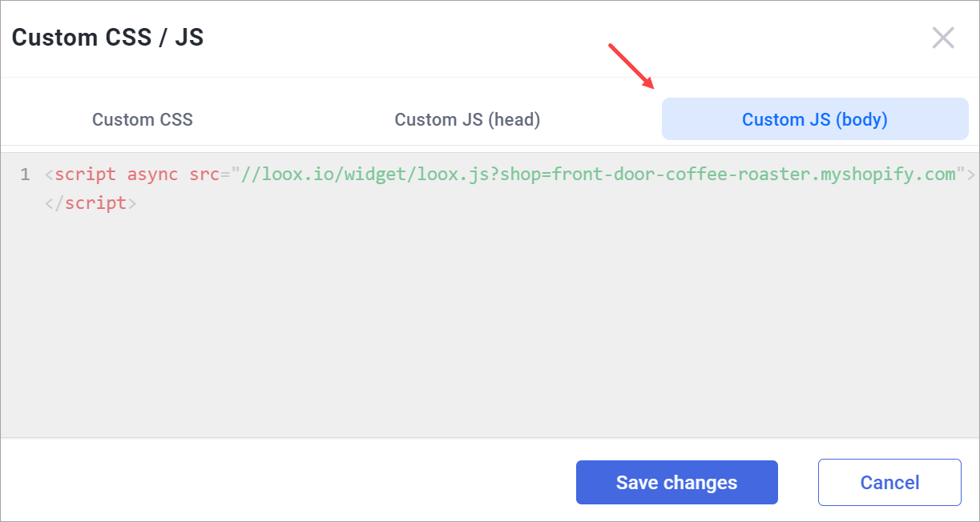Image resolution: width=980 pixels, height=522 pixels.
Task: Close the Custom CSS / JS dialog
Action: pos(943,38)
